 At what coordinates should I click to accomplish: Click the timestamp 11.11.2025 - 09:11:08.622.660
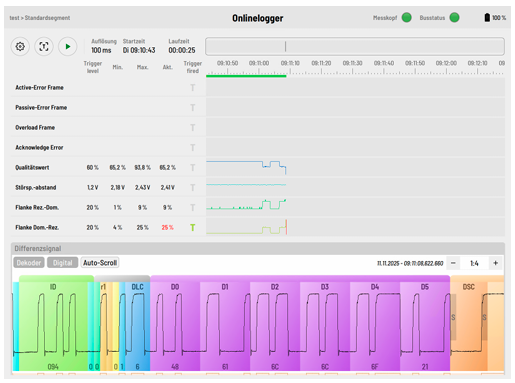click(410, 263)
